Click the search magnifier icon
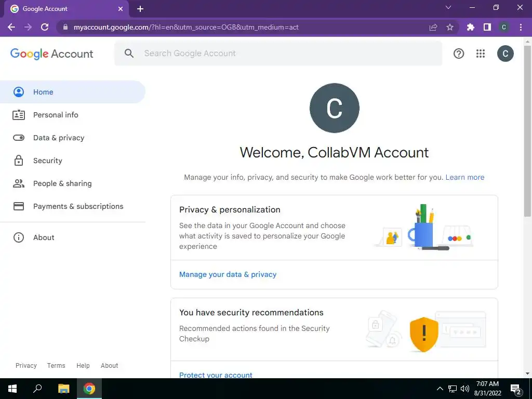This screenshot has width=532, height=399. pos(129,54)
